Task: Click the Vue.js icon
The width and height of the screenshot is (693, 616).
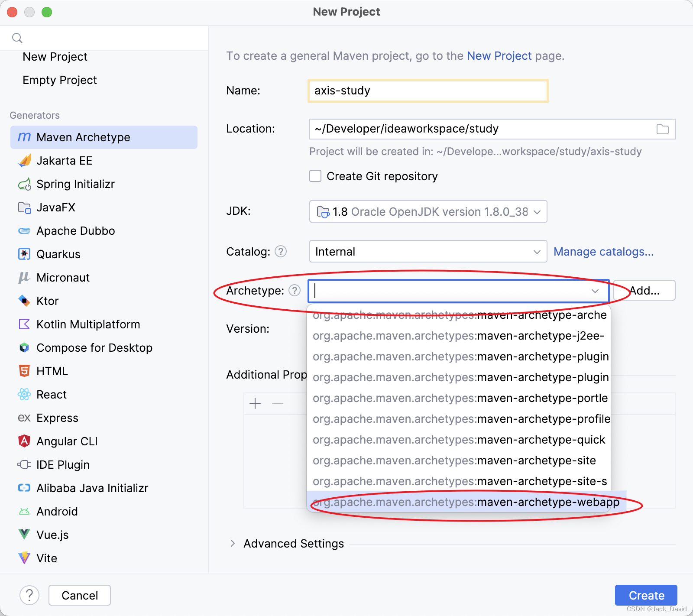Action: 24,535
